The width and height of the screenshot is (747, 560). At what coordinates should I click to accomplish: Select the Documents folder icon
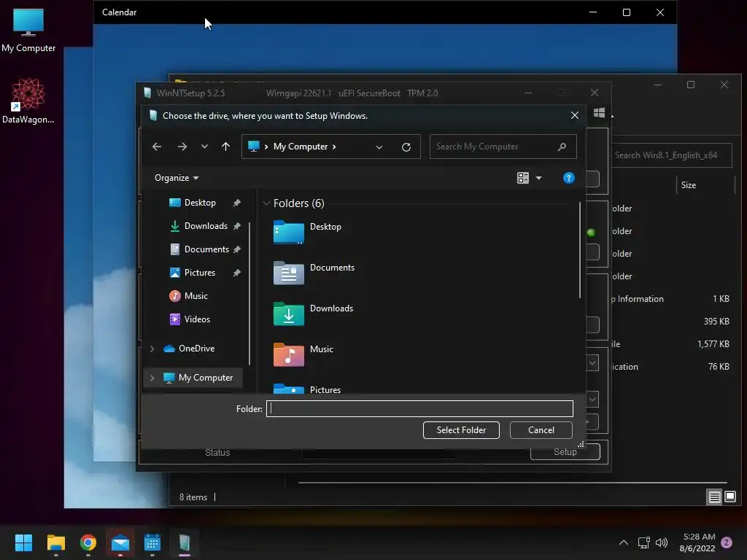(289, 273)
